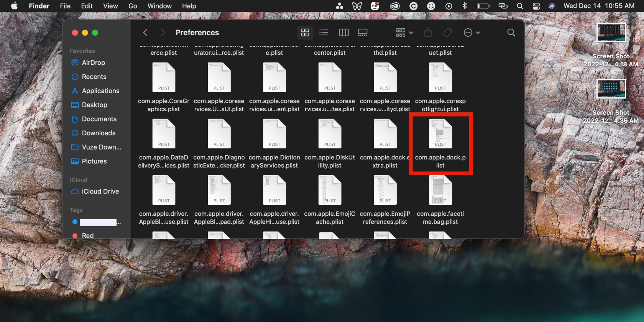Open the Group By dropdown in toolbar
Screen dimensions: 644x322
[x=404, y=33]
